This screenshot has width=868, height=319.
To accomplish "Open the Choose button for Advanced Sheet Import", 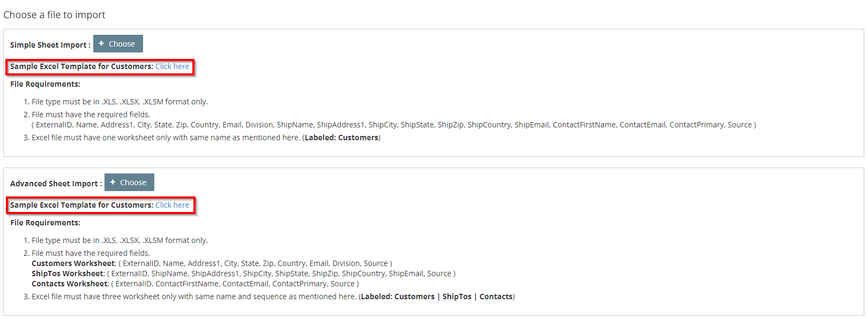I will 129,183.
